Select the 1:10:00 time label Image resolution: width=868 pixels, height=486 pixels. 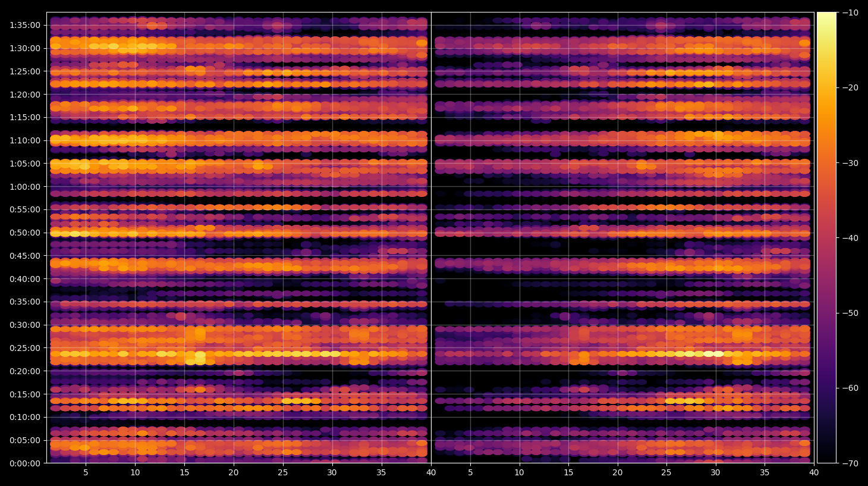[25, 140]
